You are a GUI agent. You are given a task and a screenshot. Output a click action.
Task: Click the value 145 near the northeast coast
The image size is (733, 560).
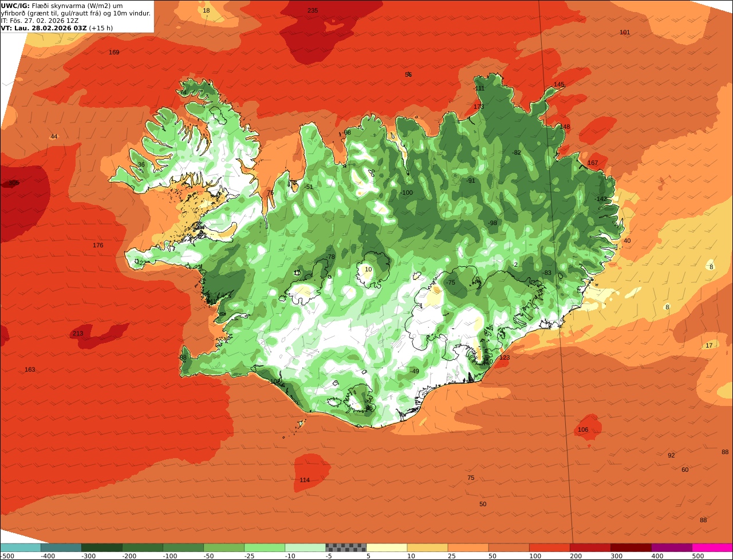(x=559, y=84)
